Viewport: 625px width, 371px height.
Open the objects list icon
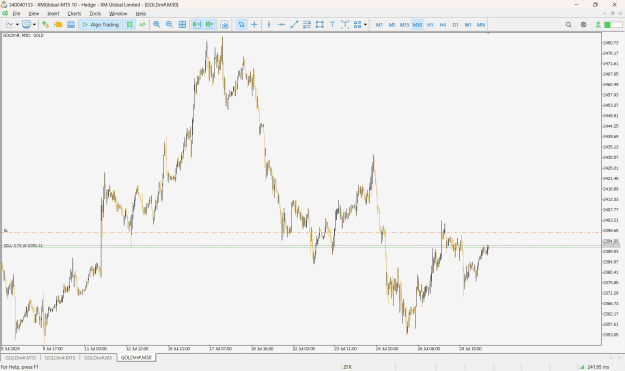pos(358,25)
